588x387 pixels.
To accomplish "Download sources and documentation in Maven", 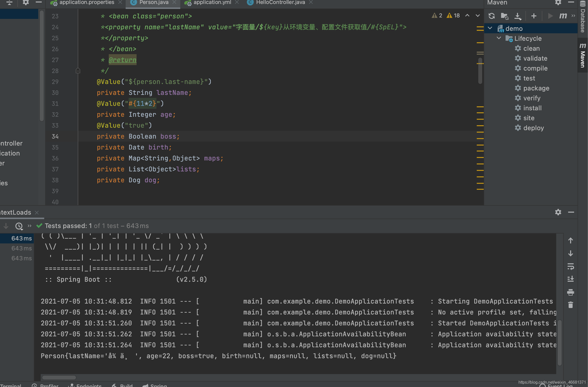I will (x=518, y=16).
